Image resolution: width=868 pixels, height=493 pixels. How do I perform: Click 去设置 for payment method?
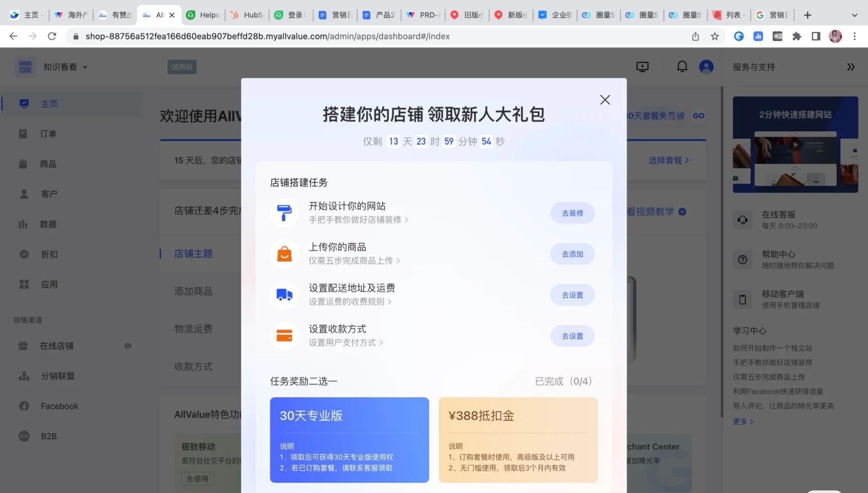[x=572, y=336]
